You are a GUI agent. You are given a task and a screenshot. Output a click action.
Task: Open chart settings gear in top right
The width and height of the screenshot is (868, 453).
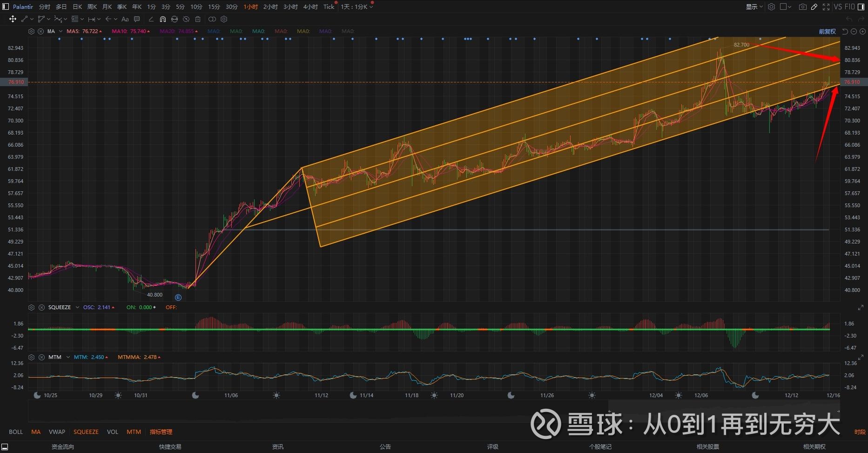click(x=771, y=7)
